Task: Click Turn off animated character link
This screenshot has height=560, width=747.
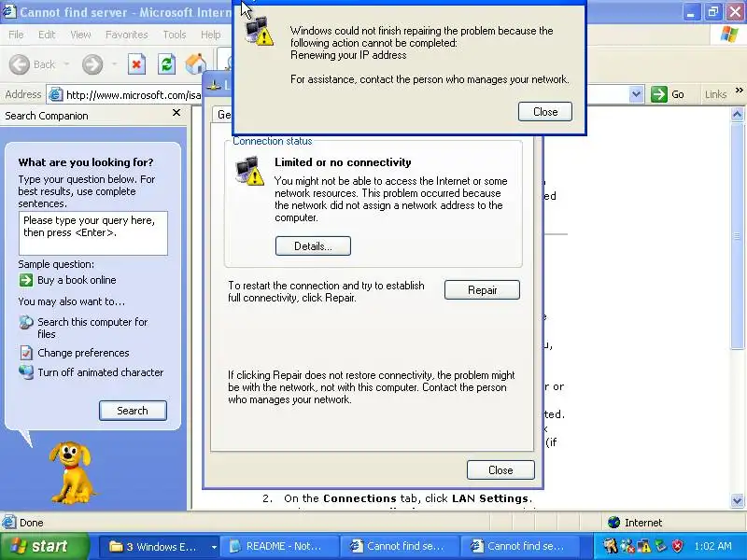Action: pos(101,372)
